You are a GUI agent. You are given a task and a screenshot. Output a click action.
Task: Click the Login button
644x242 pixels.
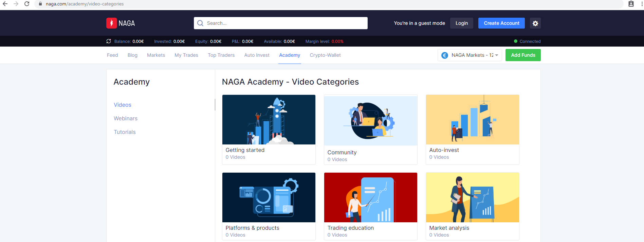pos(461,23)
